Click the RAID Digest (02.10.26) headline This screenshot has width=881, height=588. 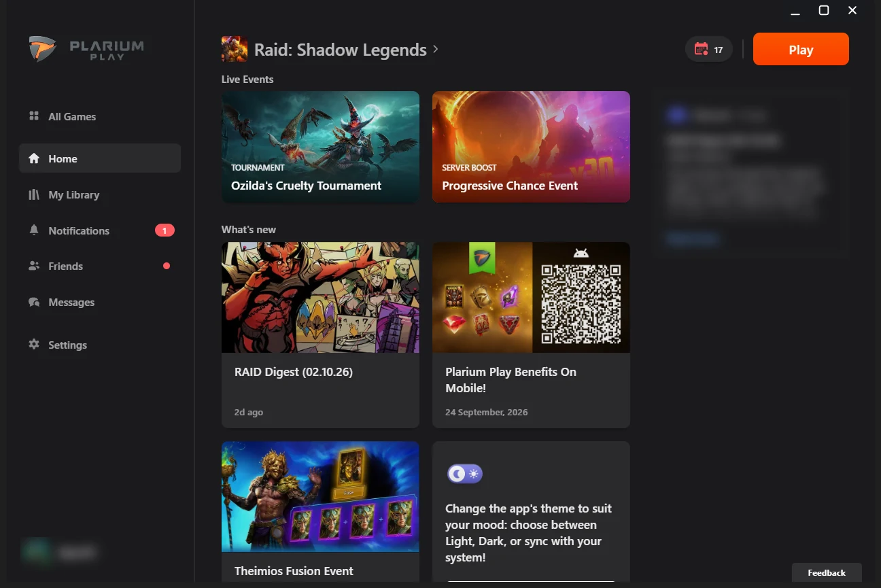(294, 372)
